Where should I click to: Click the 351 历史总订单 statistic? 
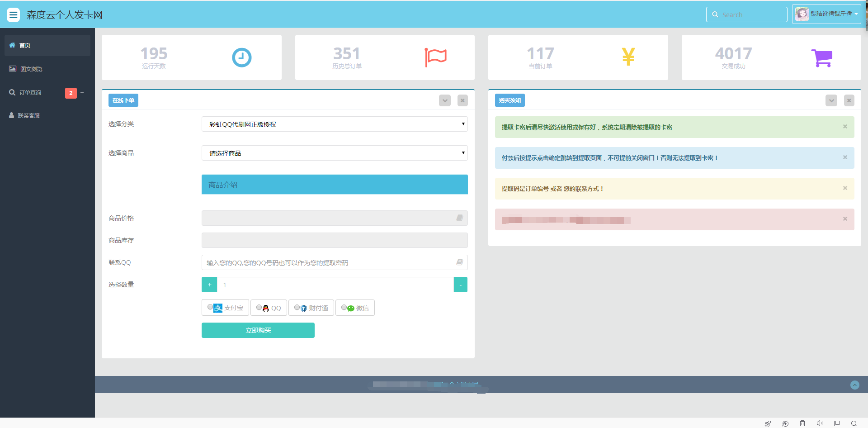click(347, 57)
